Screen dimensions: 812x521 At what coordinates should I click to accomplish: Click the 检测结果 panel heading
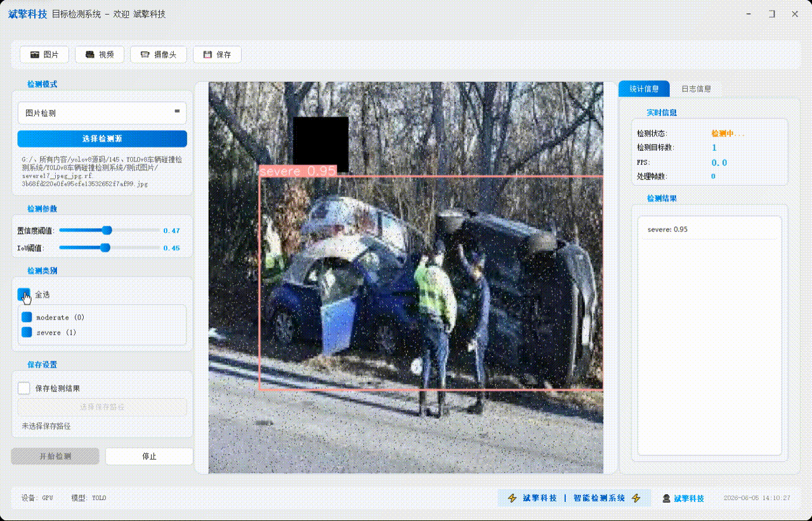click(662, 198)
